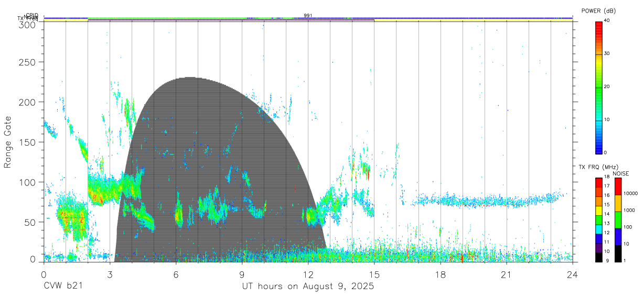Click the '50' tick on Range Gate axis
644x297 pixels.
30,222
